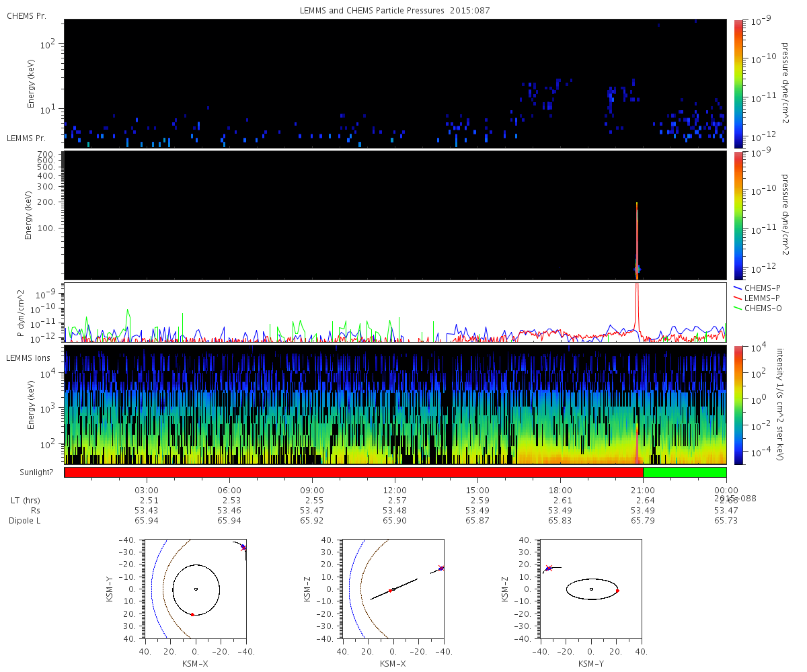Click the 09:00 time tick label
The width and height of the screenshot is (807, 672).
point(313,491)
